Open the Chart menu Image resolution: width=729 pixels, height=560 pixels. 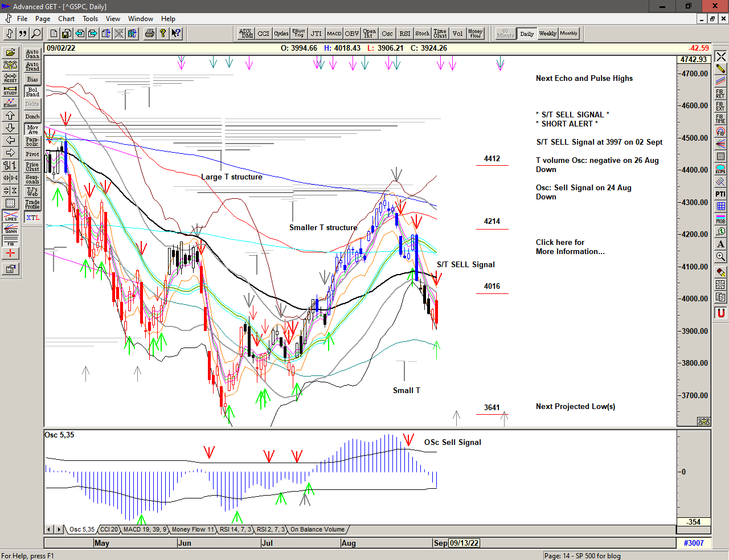pyautogui.click(x=66, y=19)
